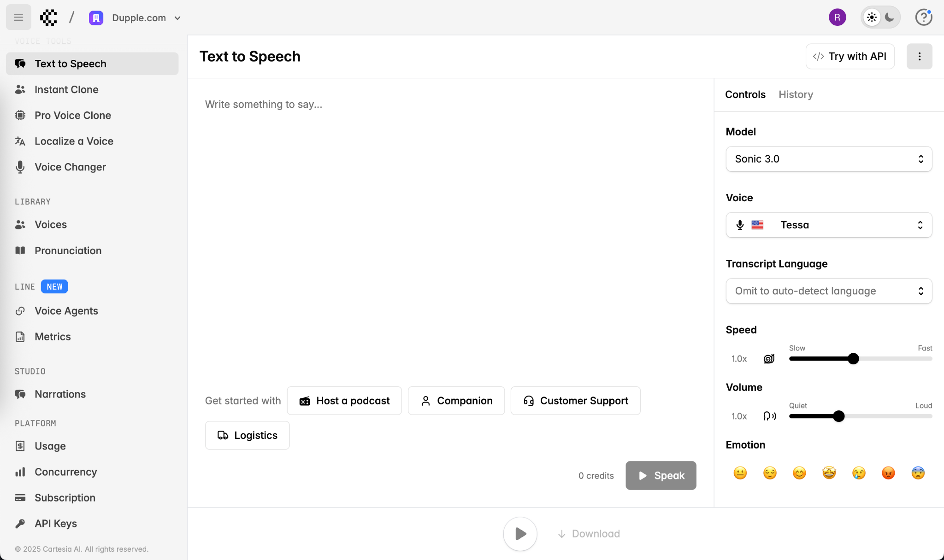Open the three-dot more options menu
Screen dimensions: 944x560
coord(919,56)
